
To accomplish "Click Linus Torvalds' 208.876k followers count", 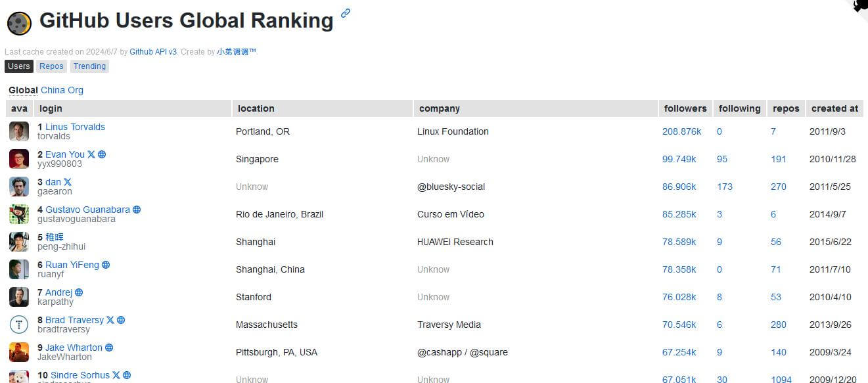I will click(x=682, y=131).
